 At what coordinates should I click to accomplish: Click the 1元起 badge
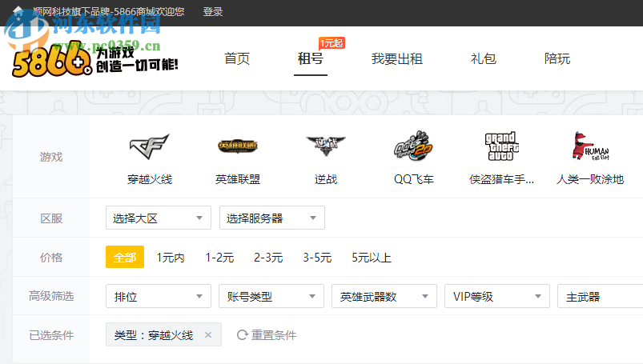pos(332,43)
